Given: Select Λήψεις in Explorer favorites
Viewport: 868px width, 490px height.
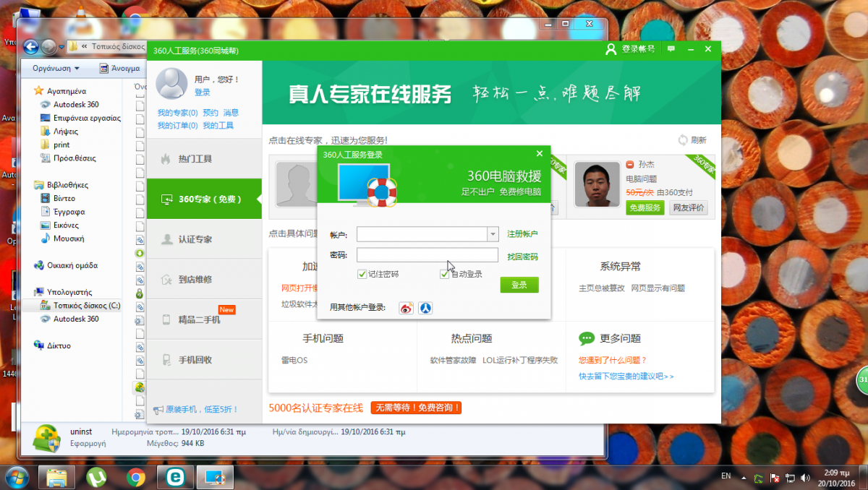Looking at the screenshot, I should tap(59, 132).
